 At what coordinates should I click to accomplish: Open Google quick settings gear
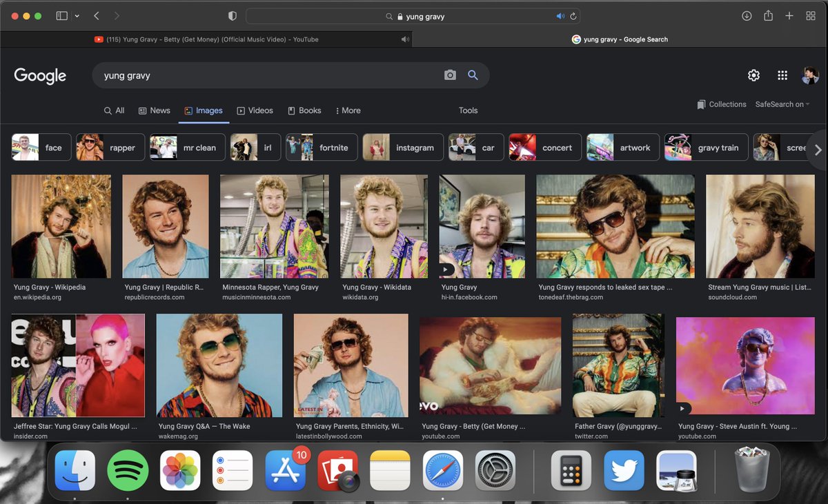[753, 76]
